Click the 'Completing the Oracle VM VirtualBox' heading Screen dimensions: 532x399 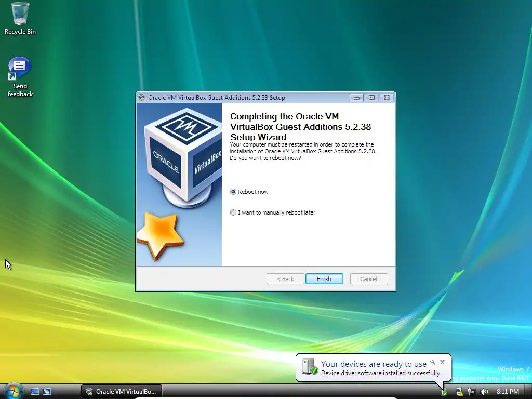pyautogui.click(x=301, y=127)
